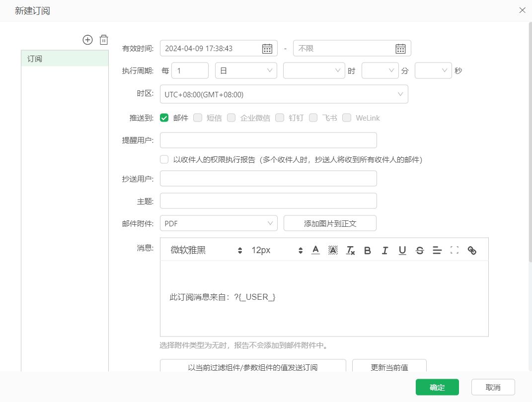Check the WeLink push option

click(x=346, y=118)
